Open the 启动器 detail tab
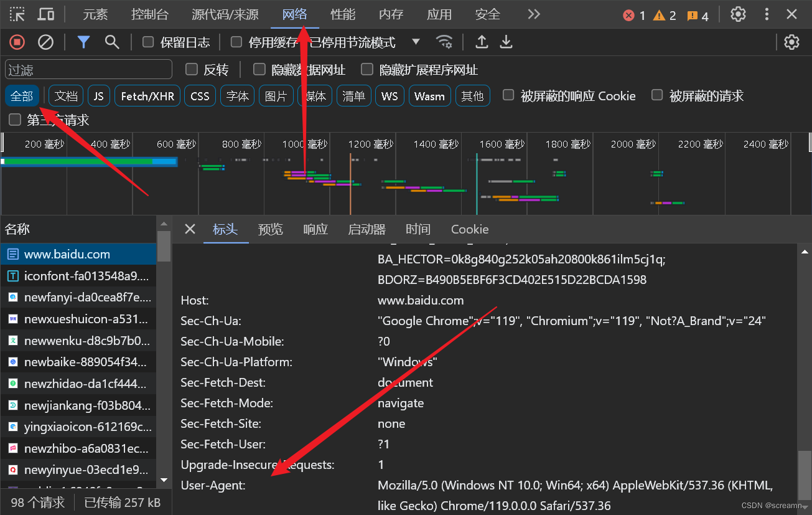 [x=366, y=229]
